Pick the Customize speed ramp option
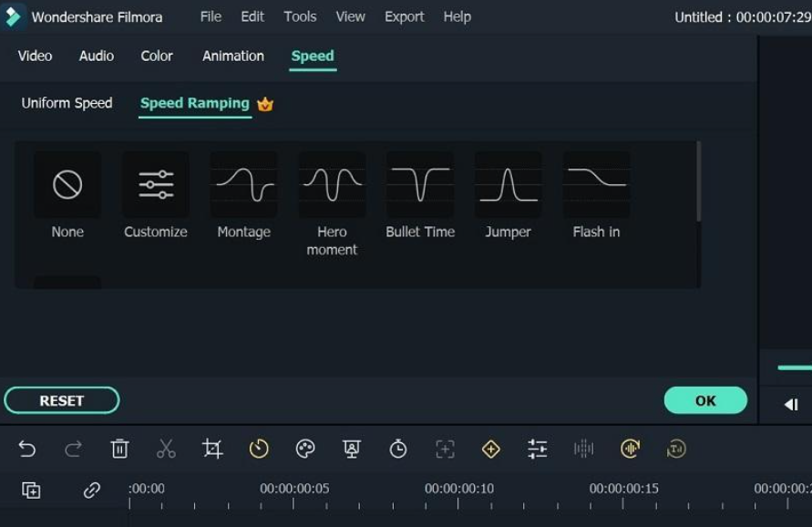This screenshot has width=812, height=527. [x=155, y=196]
